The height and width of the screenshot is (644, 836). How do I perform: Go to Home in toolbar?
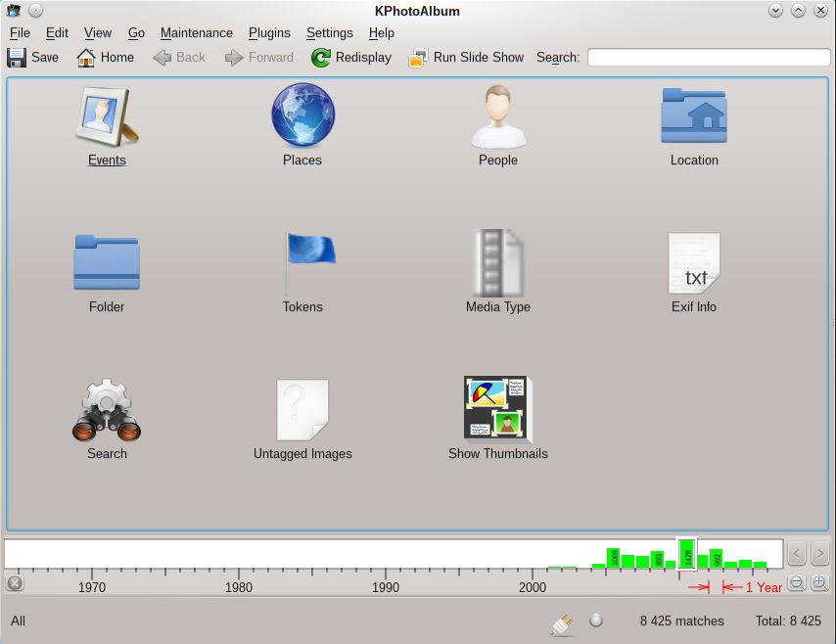coord(105,57)
